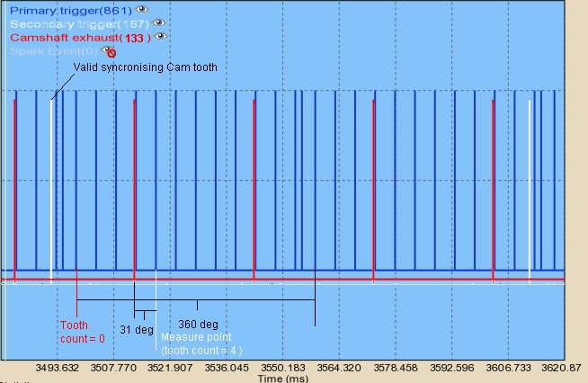The image size is (588, 383).
Task: Select the Primary trigger legend label
Action: tap(70, 10)
